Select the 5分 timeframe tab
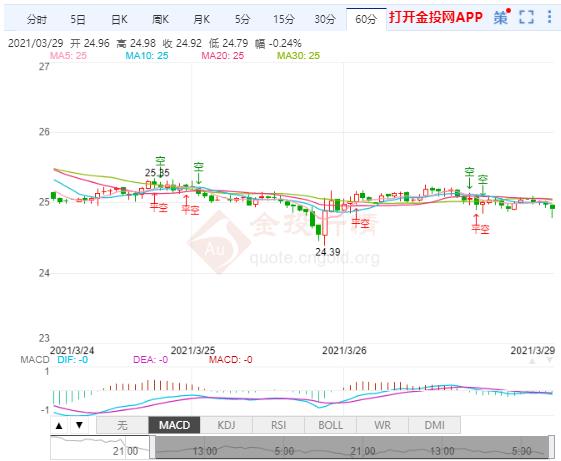 click(242, 19)
